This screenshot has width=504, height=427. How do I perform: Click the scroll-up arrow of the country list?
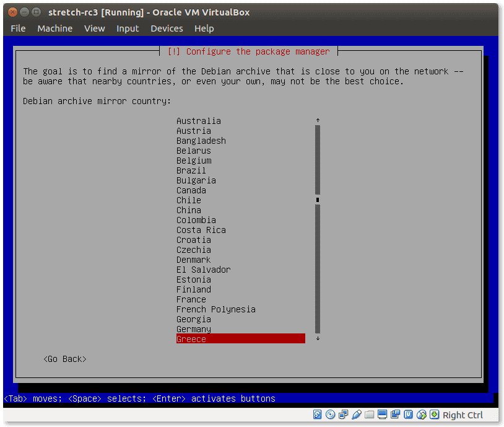(318, 121)
